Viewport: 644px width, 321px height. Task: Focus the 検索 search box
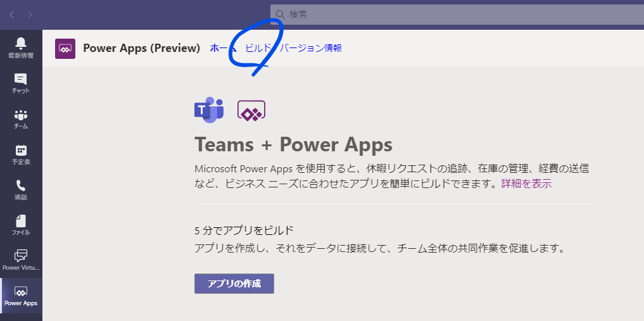pos(457,15)
